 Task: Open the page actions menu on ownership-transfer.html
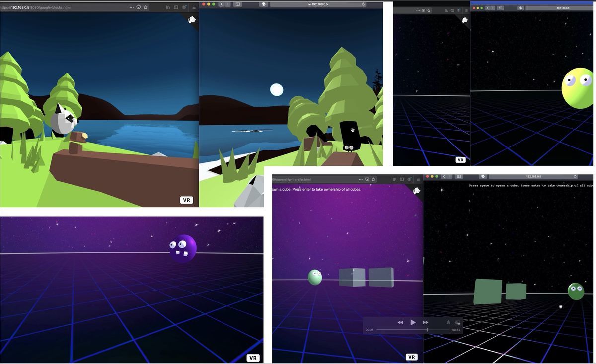pyautogui.click(x=360, y=179)
